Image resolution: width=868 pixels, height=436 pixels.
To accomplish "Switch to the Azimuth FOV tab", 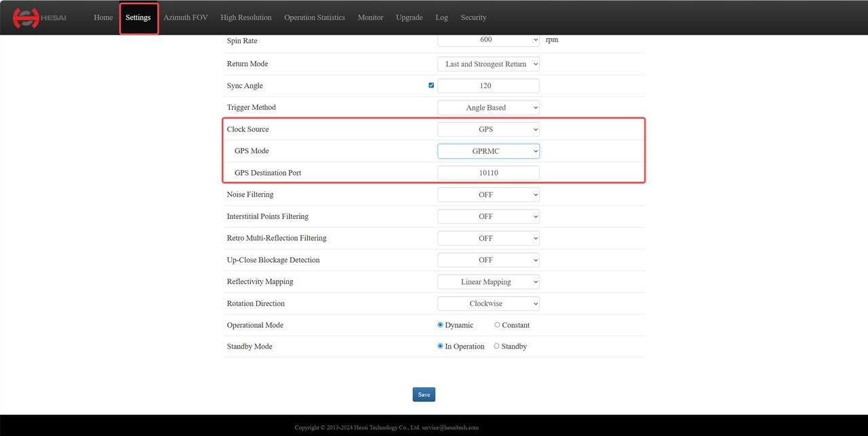I will [x=185, y=18].
